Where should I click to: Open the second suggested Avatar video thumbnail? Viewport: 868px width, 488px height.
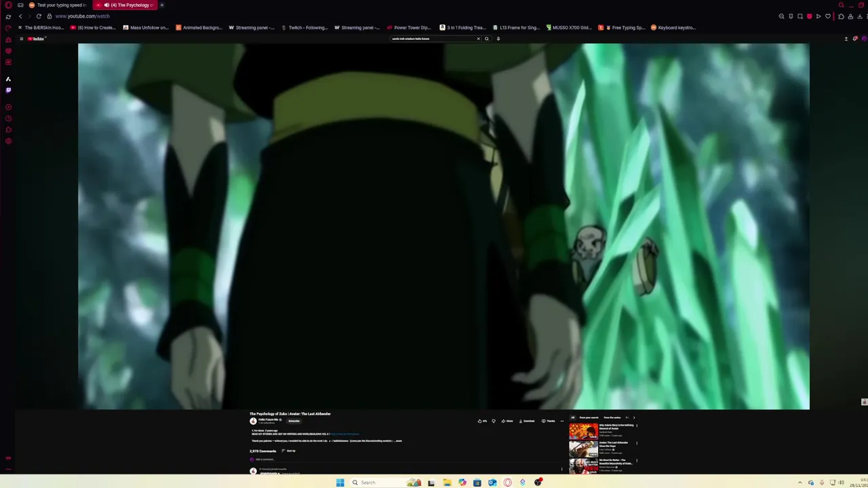[583, 448]
